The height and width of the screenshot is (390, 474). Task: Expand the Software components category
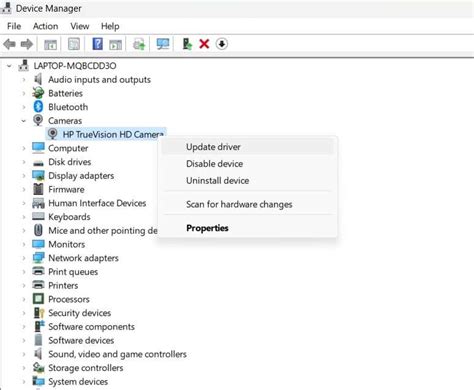tap(24, 327)
